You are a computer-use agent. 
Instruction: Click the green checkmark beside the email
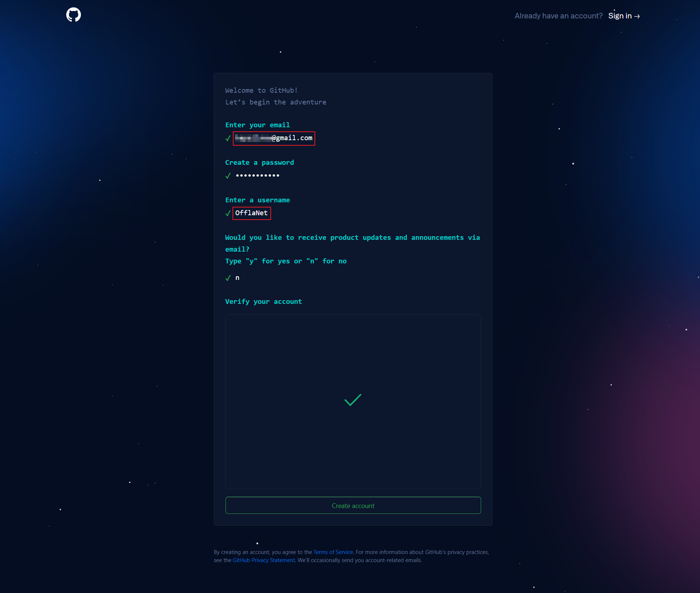click(228, 138)
